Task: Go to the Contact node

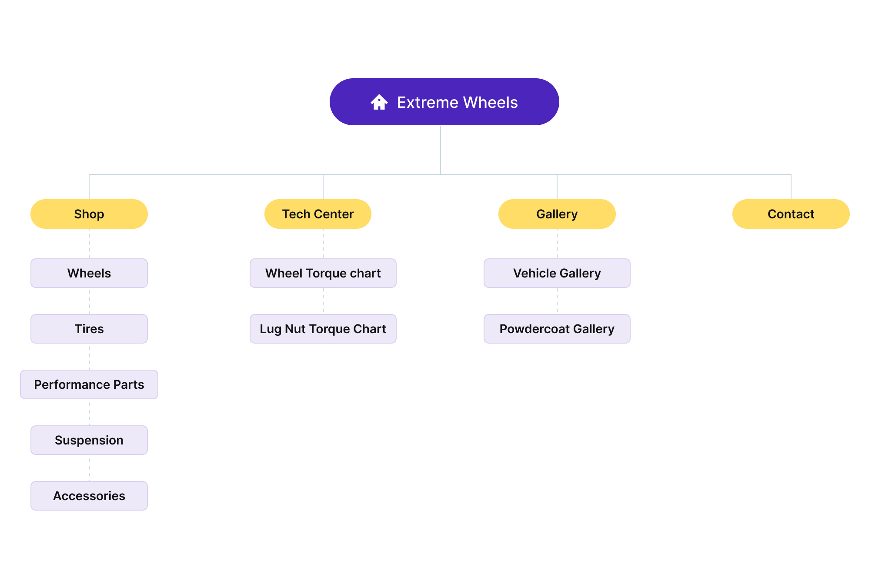Action: (791, 214)
